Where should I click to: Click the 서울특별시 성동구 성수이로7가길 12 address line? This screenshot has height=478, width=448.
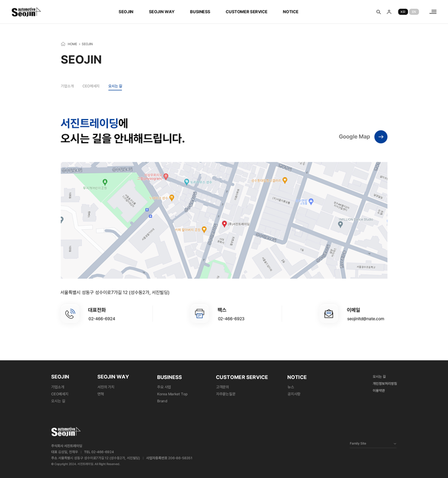click(x=115, y=292)
